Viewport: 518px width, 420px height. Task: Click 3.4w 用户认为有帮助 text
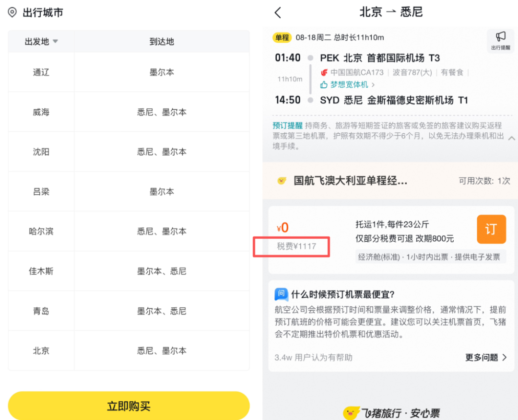coord(313,357)
